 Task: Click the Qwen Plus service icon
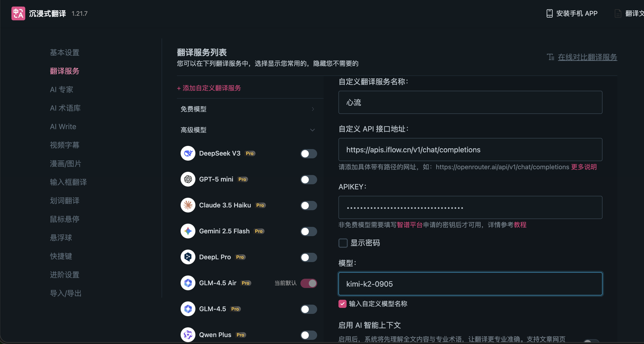click(188, 335)
